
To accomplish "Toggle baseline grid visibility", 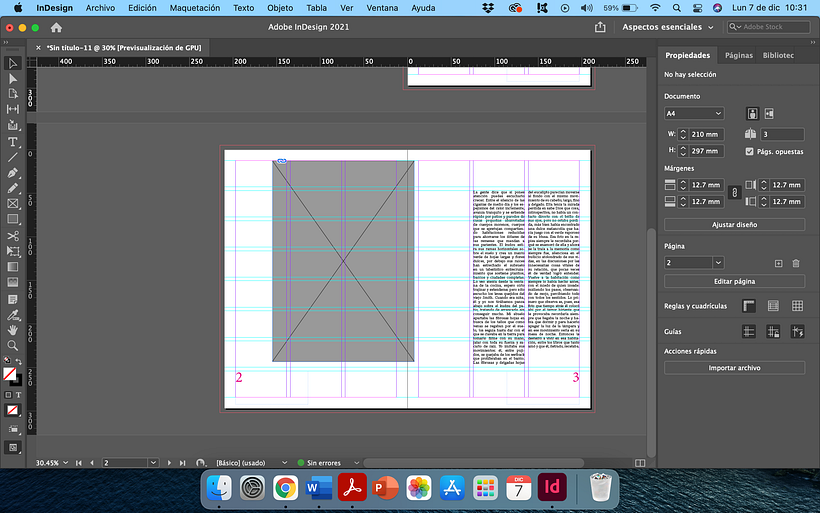I will (773, 306).
